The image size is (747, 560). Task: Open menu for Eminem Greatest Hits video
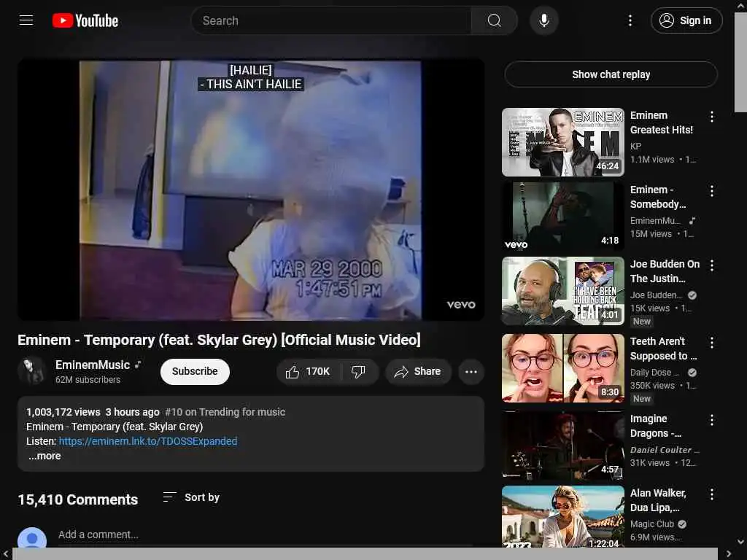tap(712, 117)
